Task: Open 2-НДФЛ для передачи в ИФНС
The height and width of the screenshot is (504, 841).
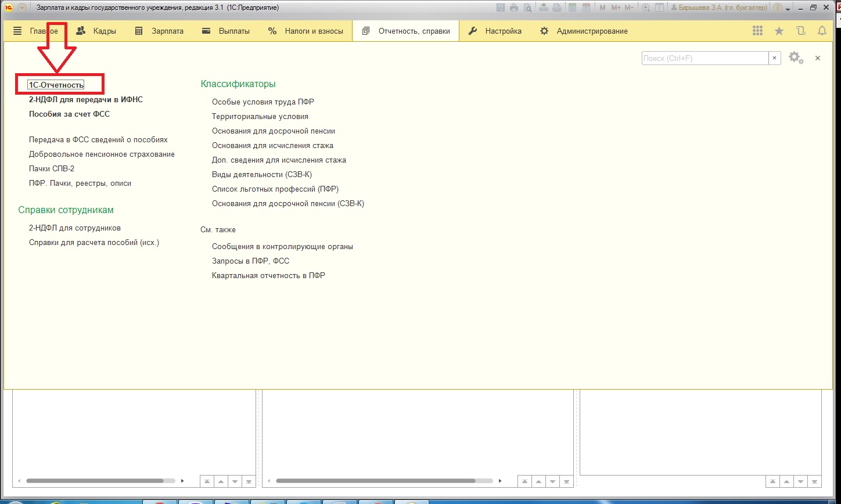Action: pyautogui.click(x=85, y=99)
